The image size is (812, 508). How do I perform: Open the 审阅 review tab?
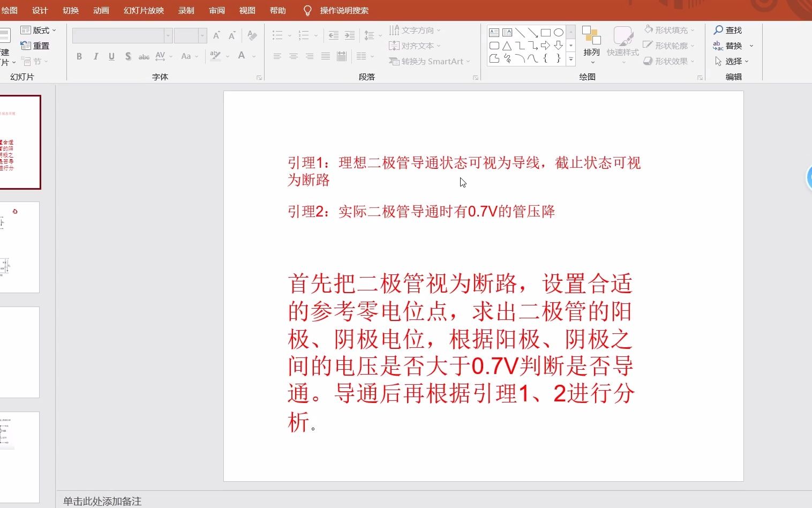click(217, 10)
